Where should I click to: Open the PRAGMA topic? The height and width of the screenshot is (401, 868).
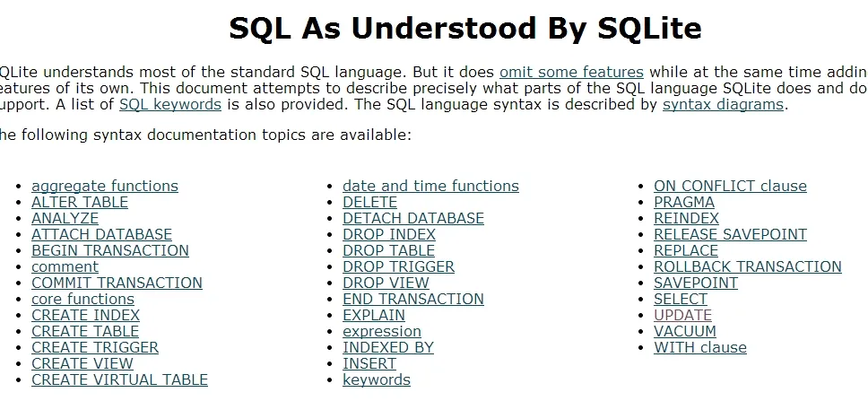pos(684,202)
